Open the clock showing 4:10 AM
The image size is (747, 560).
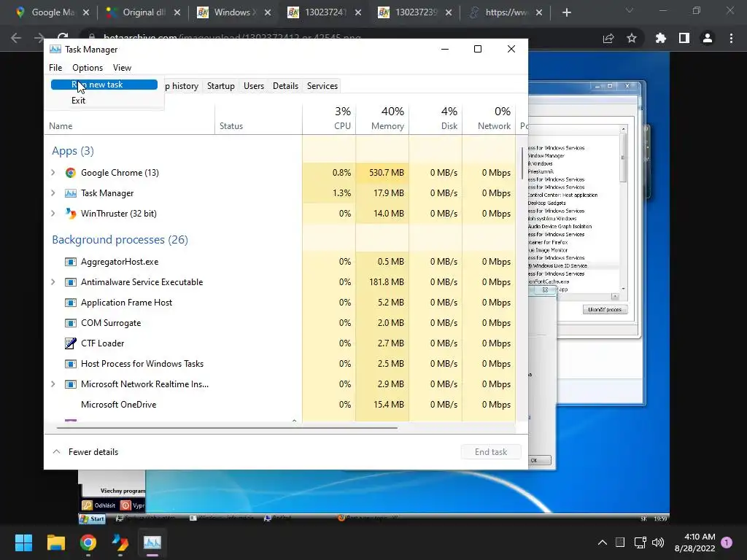click(x=694, y=542)
